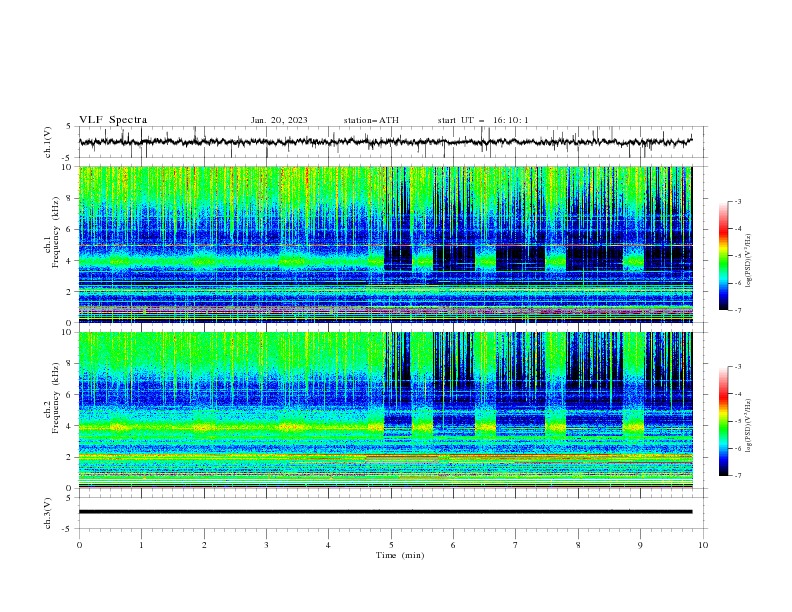Image resolution: width=792 pixels, height=612 pixels.
Task: Click the ch.1 "Frequency (kHz)" axis title
Action: click(x=56, y=232)
